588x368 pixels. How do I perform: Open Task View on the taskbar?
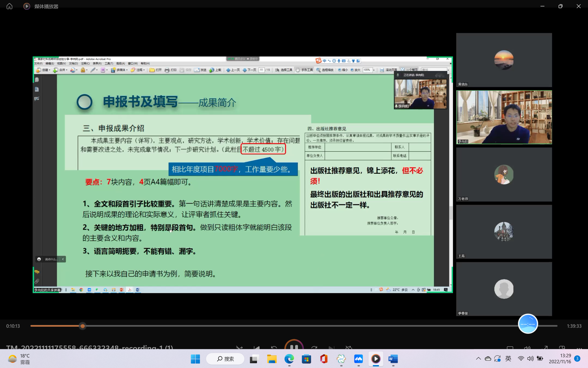(x=254, y=359)
